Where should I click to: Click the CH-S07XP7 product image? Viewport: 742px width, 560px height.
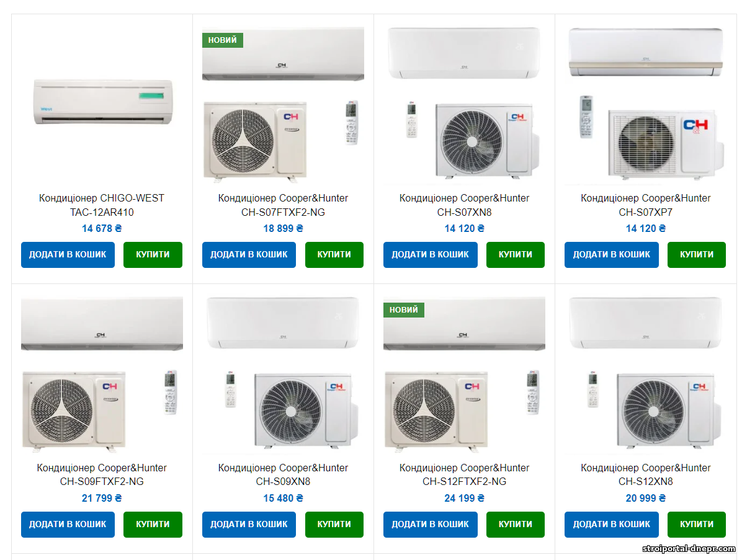(x=645, y=105)
